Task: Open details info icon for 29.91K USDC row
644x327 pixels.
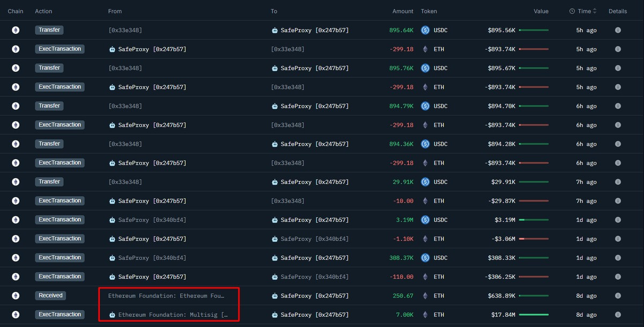Action: tap(618, 182)
